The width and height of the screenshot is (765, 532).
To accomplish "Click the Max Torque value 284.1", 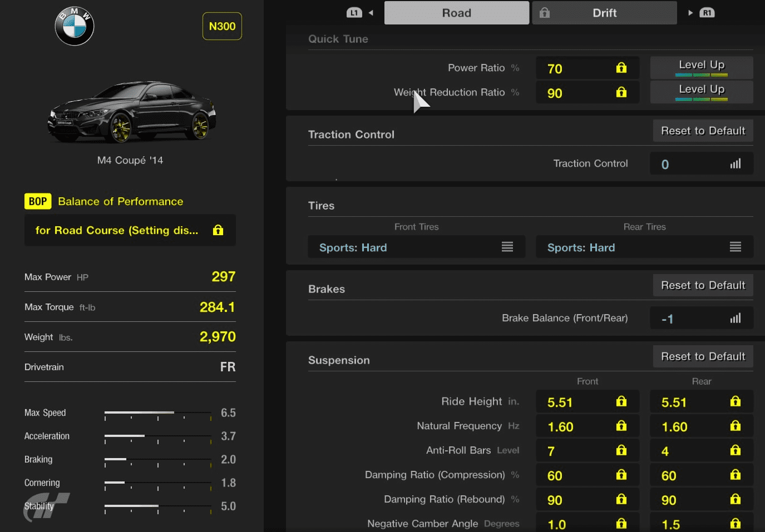I will (x=218, y=307).
